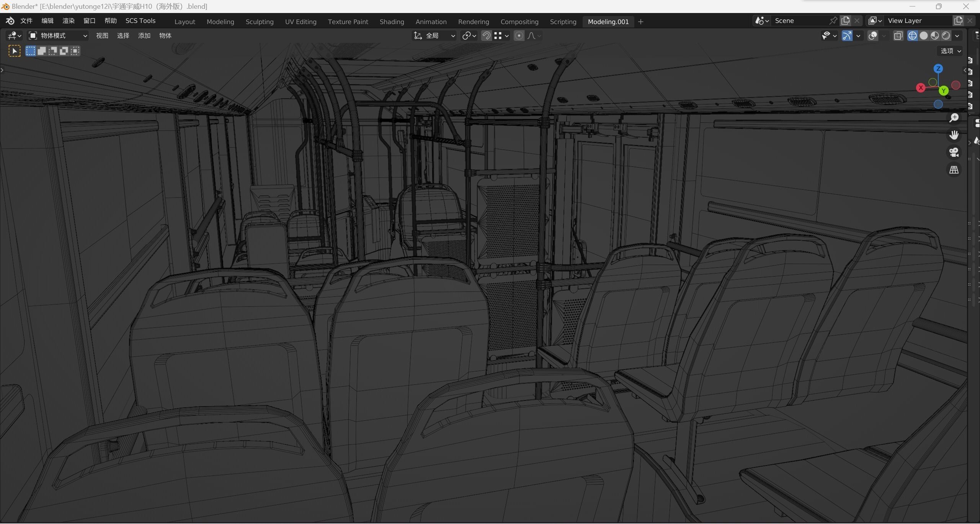Toggle viewport gizmo display
This screenshot has width=980, height=524.
[847, 36]
